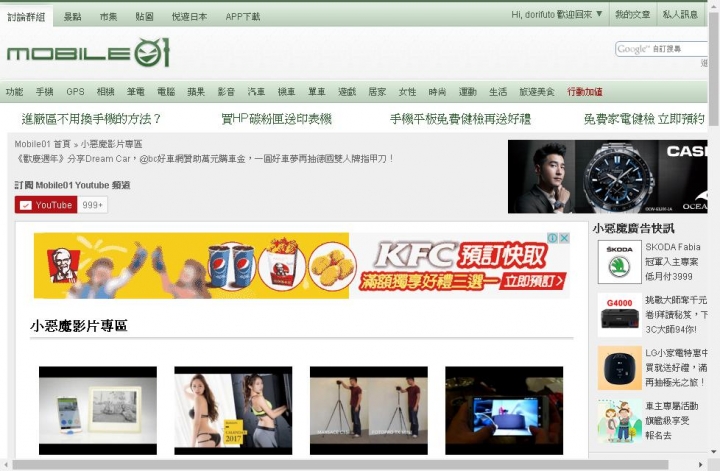Open SKODA Fabia 冠軍入主專案 ad text
The width and height of the screenshot is (720, 471).
point(673,262)
